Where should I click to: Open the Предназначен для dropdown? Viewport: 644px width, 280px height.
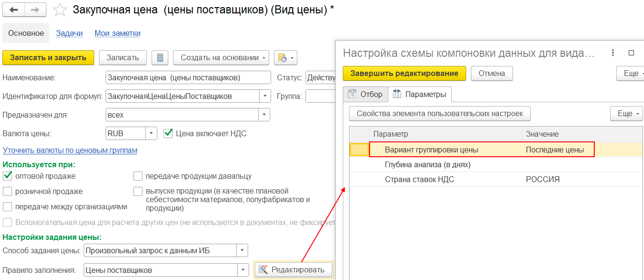[x=264, y=115]
